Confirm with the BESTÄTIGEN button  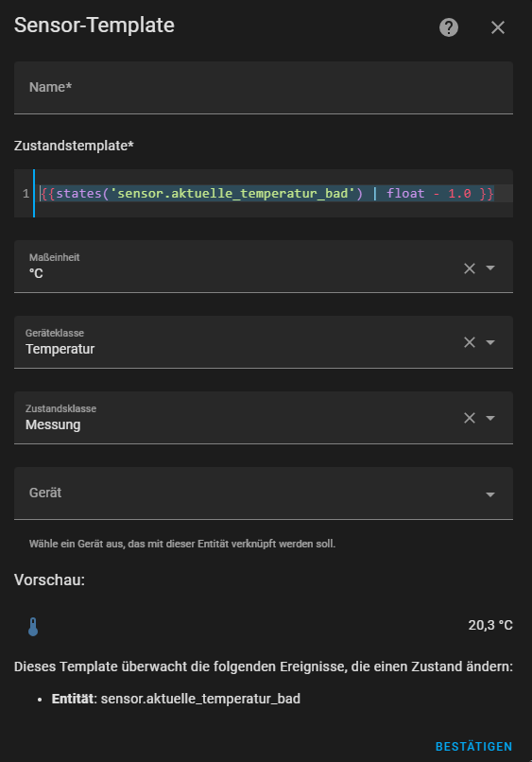click(x=473, y=747)
